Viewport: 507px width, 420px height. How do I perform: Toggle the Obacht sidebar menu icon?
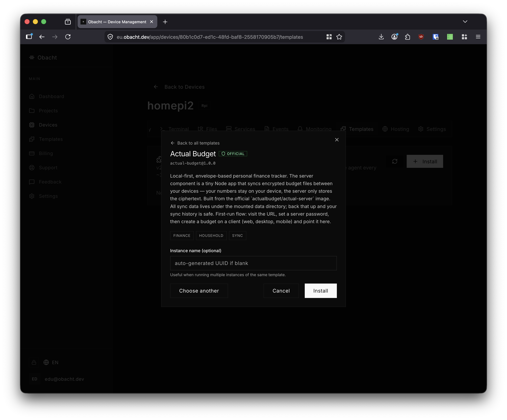(32, 58)
